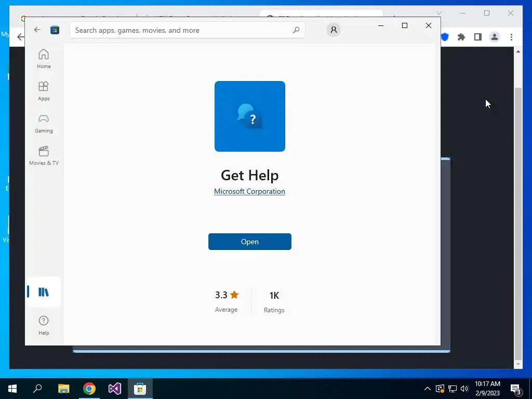Click the Microsoft Store logo icon

55,30
